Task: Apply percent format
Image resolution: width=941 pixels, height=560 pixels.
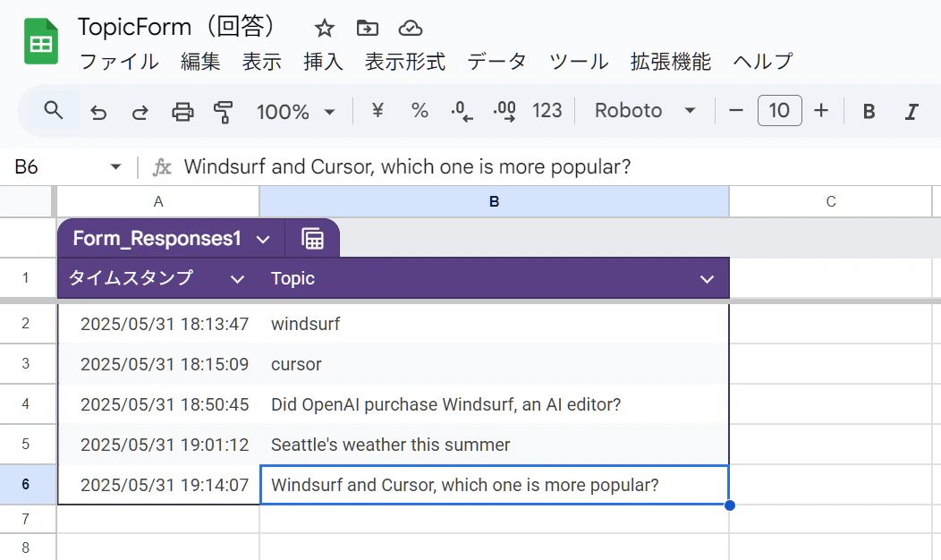Action: click(x=420, y=110)
